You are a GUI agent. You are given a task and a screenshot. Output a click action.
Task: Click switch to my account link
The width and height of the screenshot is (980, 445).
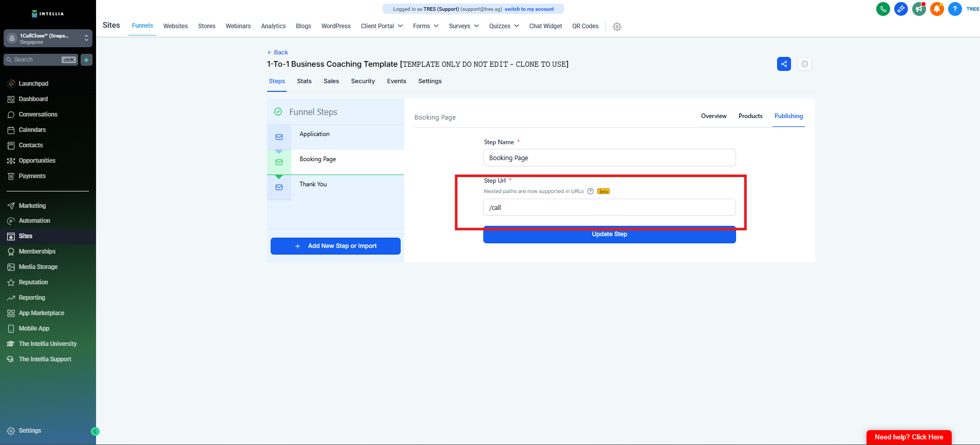(529, 9)
